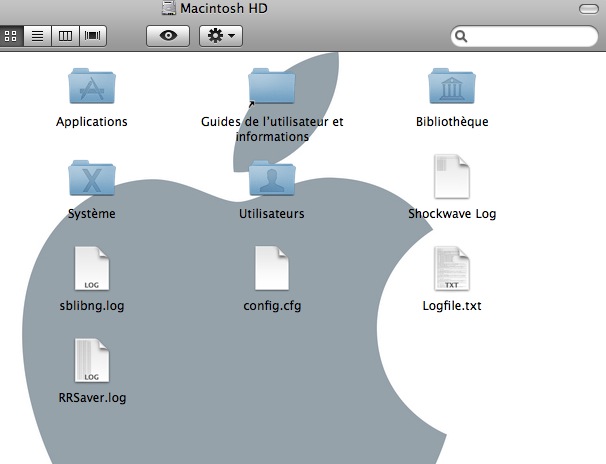Viewport: 606px width, 464px height.
Task: Select the Système folder icon
Action: pyautogui.click(x=92, y=178)
